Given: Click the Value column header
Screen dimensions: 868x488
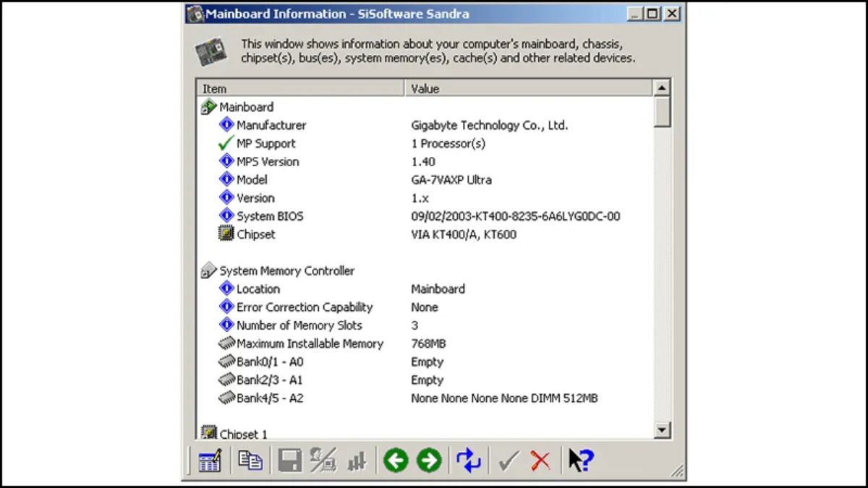Looking at the screenshot, I should point(529,88).
